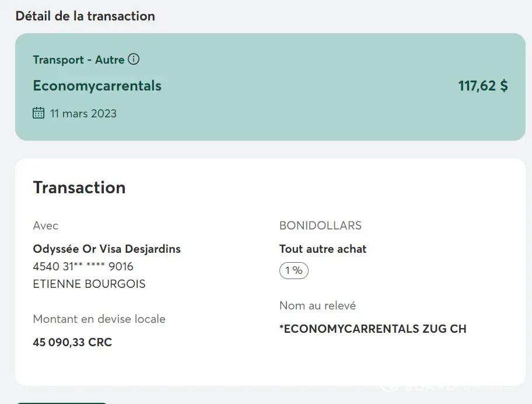This screenshot has height=404, width=532.
Task: Click the Avec label above the card name
Action: coord(45,225)
